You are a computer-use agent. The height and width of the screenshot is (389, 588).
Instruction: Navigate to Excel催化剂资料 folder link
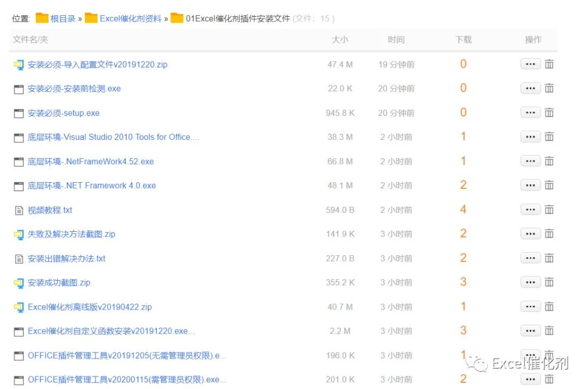pos(131,18)
